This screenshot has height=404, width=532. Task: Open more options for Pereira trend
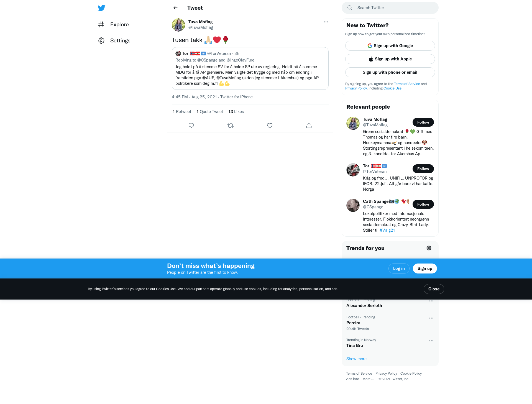(x=431, y=318)
